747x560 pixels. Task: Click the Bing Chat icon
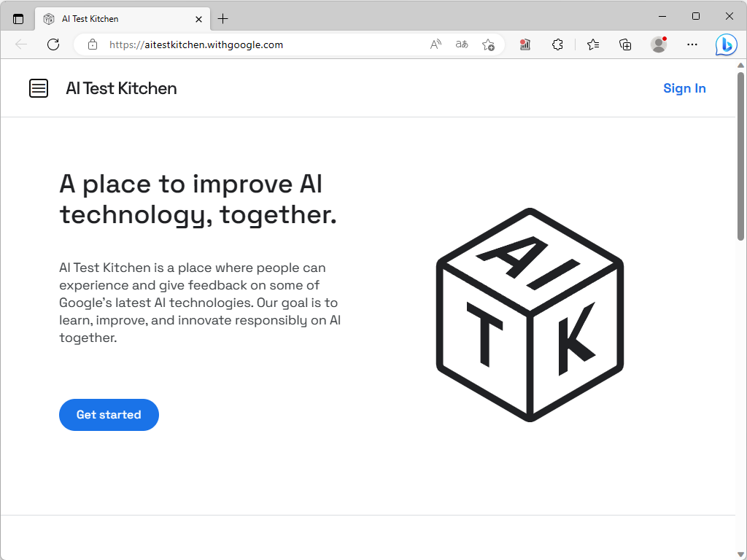click(x=726, y=44)
